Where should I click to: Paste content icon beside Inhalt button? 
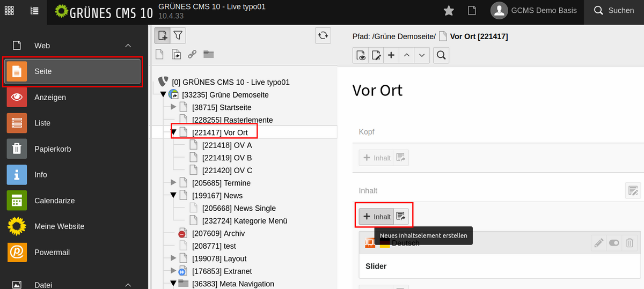click(401, 217)
